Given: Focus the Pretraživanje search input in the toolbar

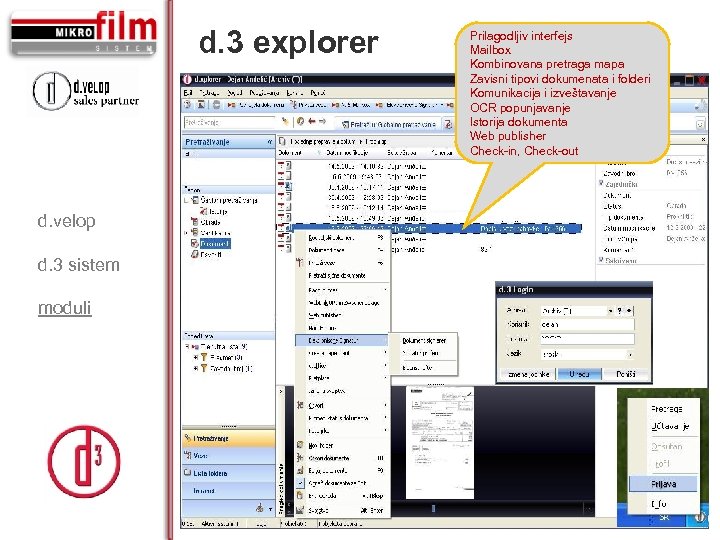Looking at the screenshot, I should tap(229, 122).
